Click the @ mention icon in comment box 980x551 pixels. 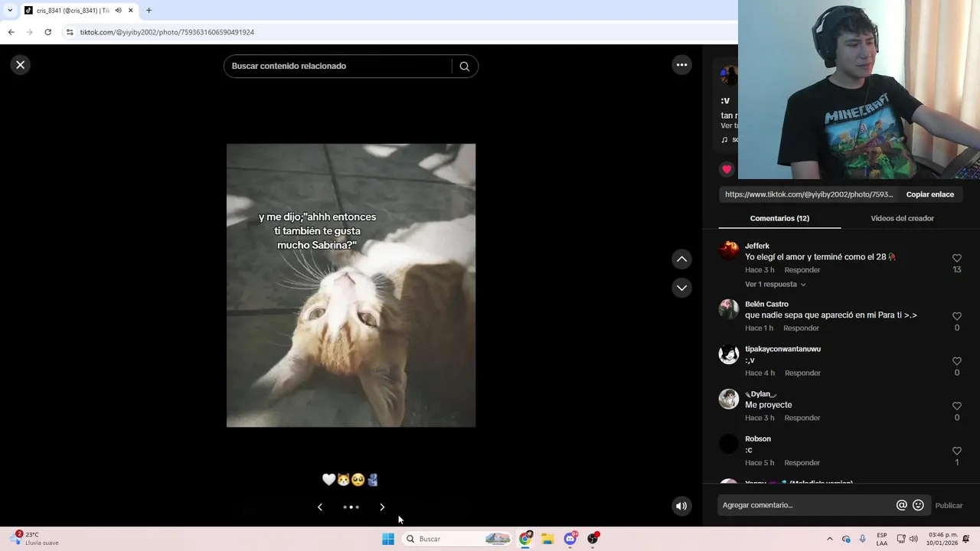[x=902, y=505]
